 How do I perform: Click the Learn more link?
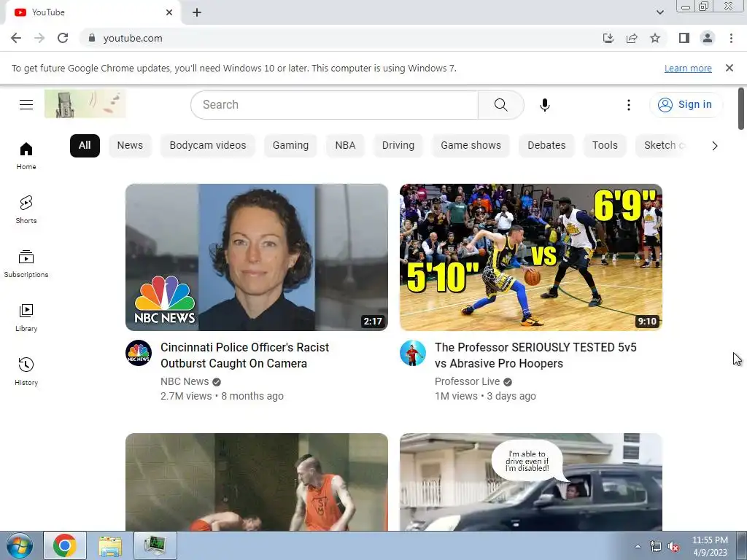tap(688, 68)
